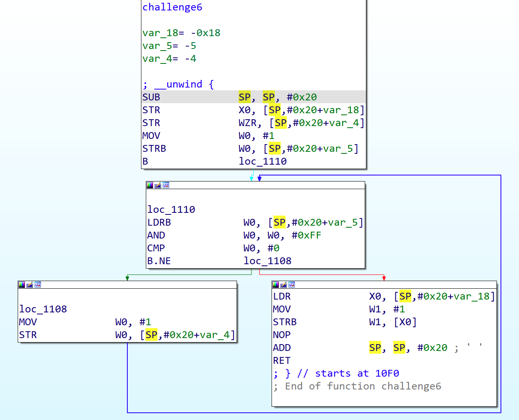The image size is (519, 420).
Task: Click pencil icon on the RET block header
Action: point(284,285)
